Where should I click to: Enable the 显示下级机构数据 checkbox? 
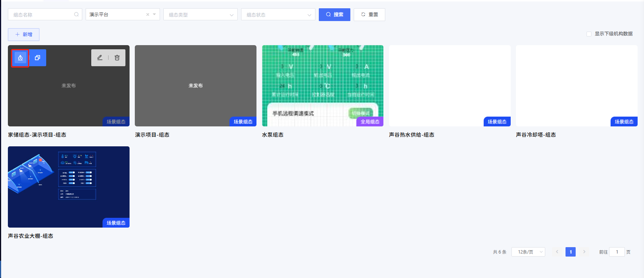(x=589, y=34)
